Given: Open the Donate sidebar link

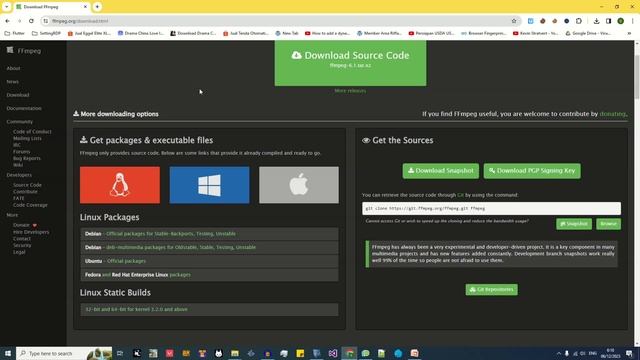Looking at the screenshot, I should click(24, 225).
